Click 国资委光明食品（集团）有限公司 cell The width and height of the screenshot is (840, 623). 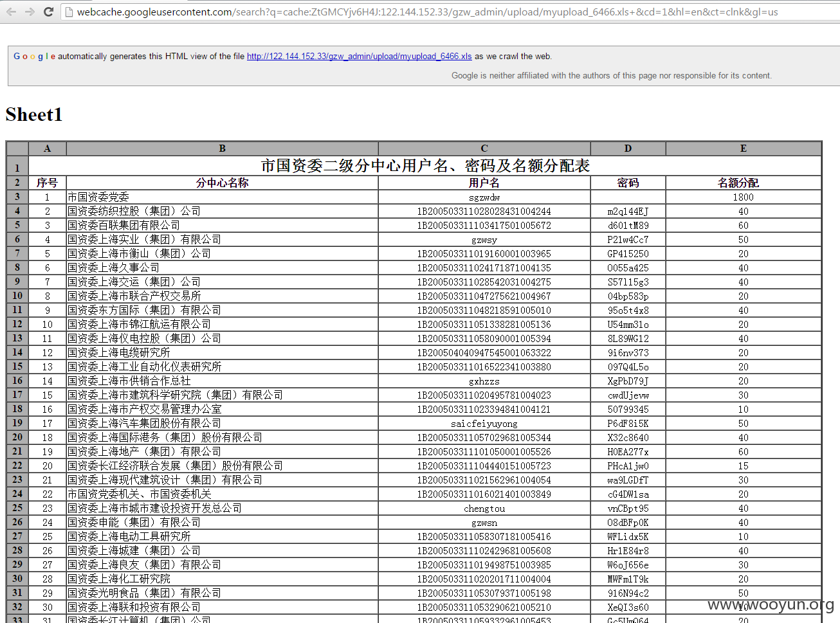222,593
